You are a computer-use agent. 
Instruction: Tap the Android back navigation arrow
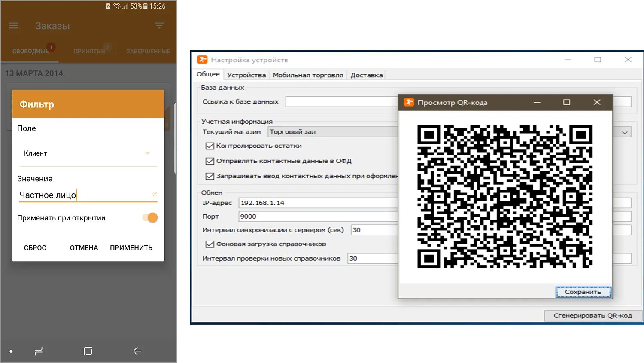137,351
